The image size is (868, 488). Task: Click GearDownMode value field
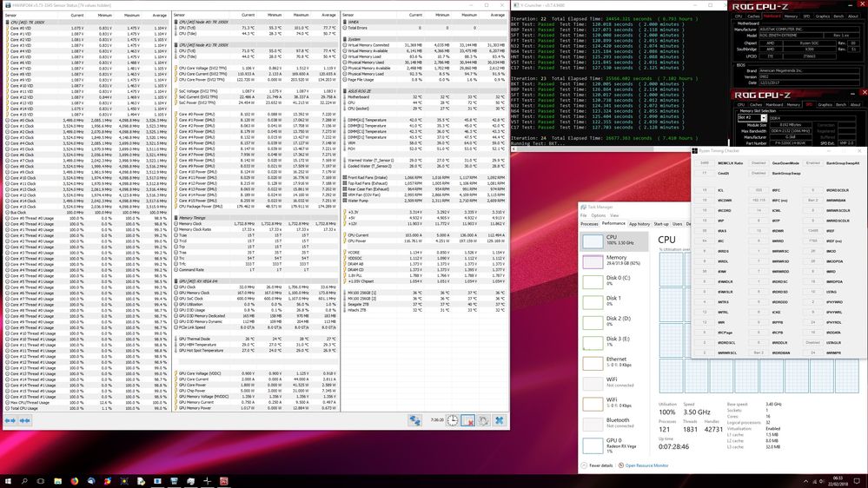[759, 163]
